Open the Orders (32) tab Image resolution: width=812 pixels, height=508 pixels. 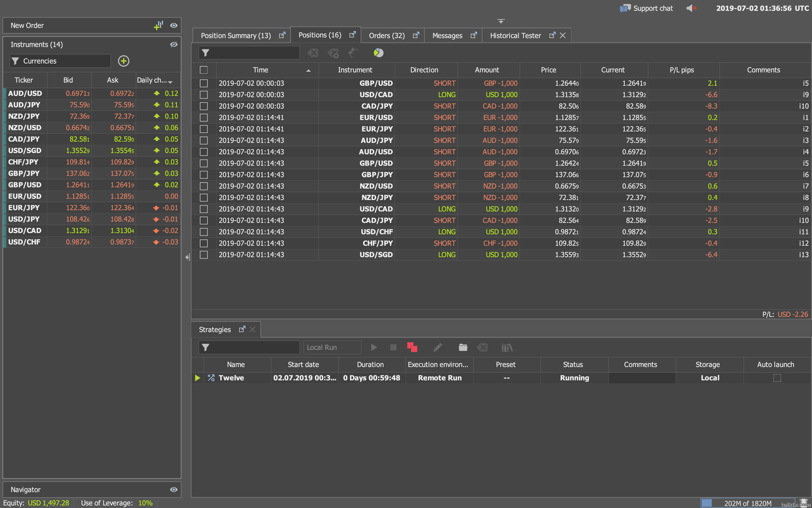[x=387, y=35]
